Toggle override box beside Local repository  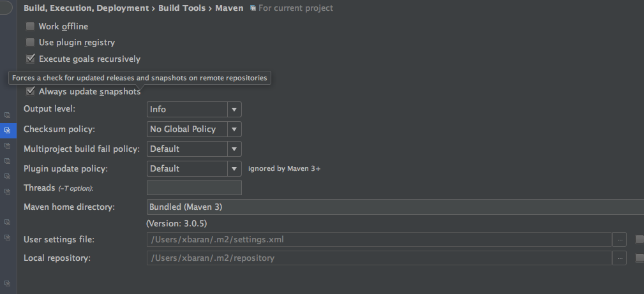click(640, 258)
